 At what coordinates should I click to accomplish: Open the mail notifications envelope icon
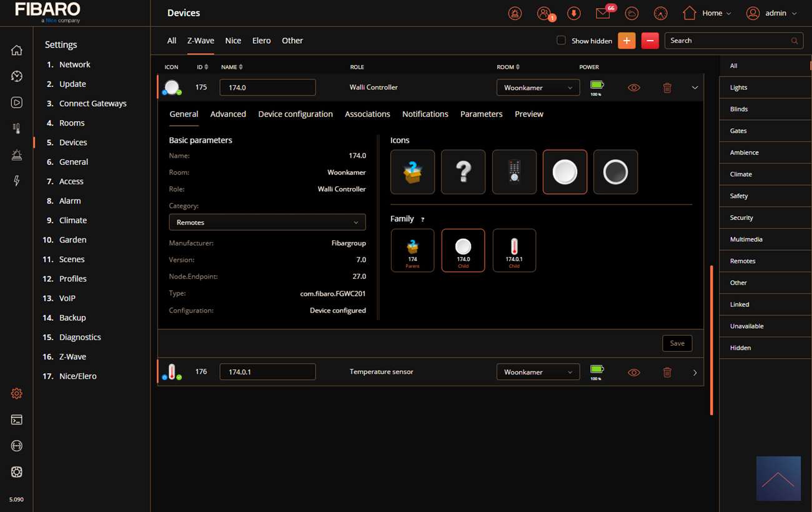[x=603, y=13]
